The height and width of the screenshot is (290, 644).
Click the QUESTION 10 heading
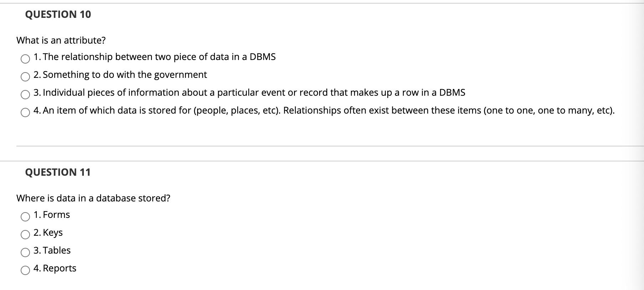(58, 15)
